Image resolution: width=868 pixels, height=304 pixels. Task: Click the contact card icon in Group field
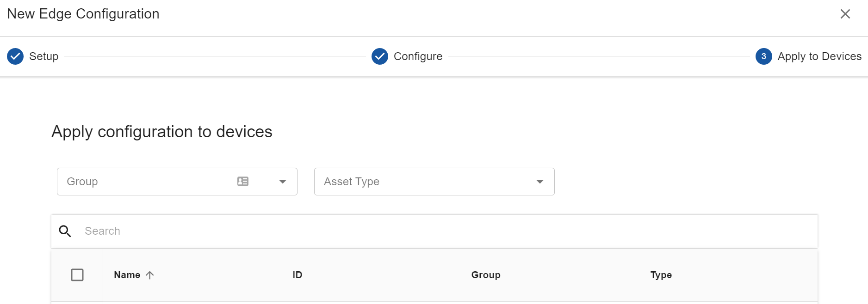[x=243, y=182]
